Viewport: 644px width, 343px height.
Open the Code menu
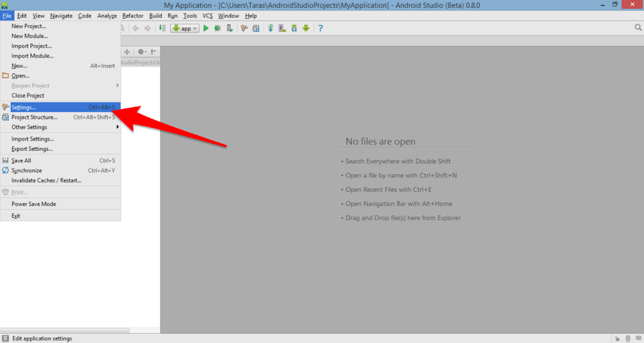(x=85, y=15)
